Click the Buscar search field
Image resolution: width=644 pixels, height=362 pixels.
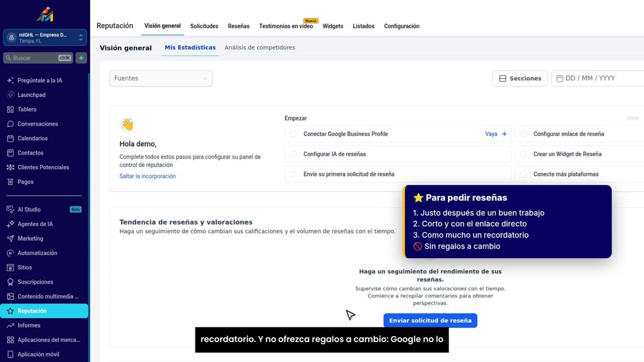click(38, 58)
